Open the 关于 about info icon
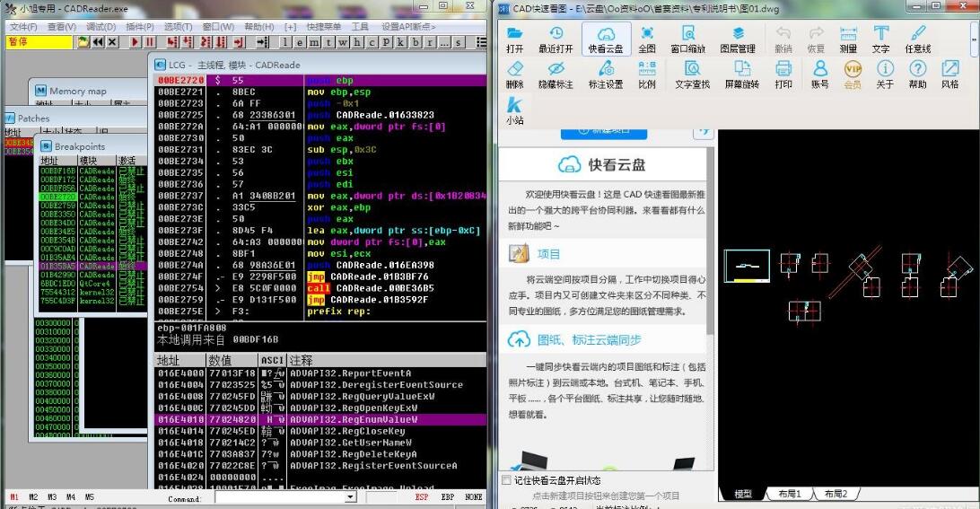The width and height of the screenshot is (980, 509). tap(885, 69)
